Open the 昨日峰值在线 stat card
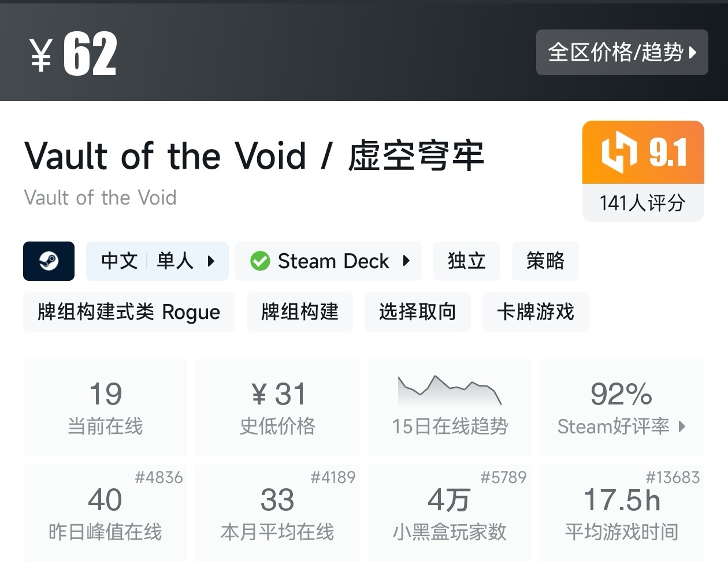 click(105, 513)
